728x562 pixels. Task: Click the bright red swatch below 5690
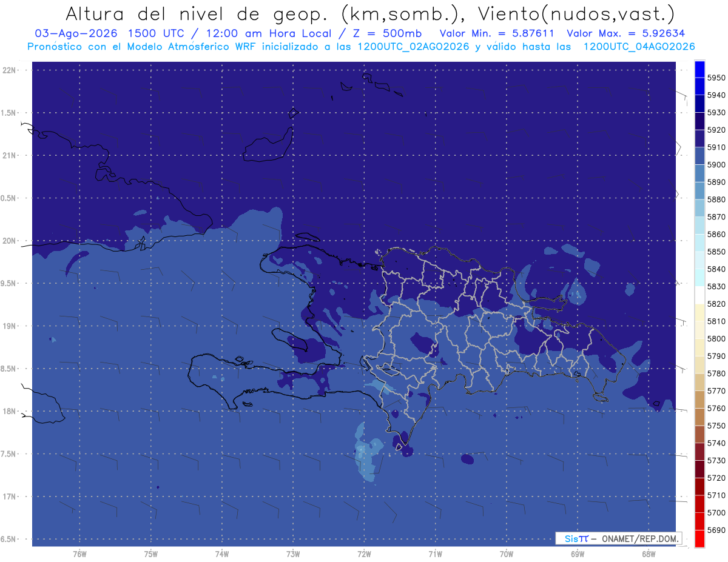[699, 539]
